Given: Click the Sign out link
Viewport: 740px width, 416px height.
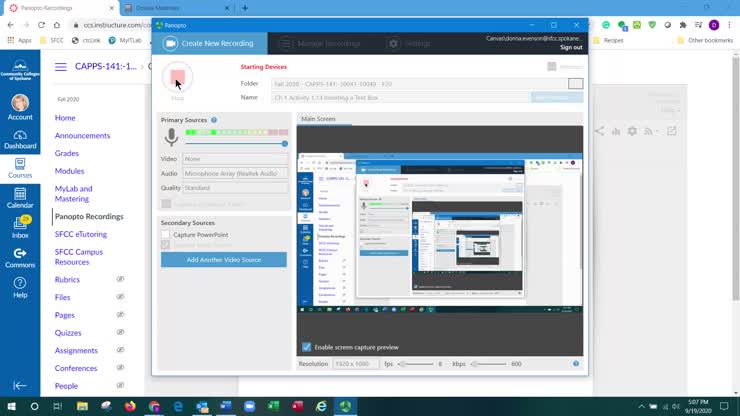Looking at the screenshot, I should click(571, 47).
